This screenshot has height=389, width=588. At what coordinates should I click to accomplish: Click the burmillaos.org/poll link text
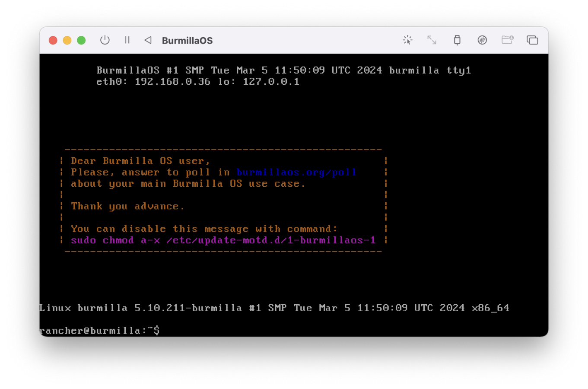pos(296,172)
